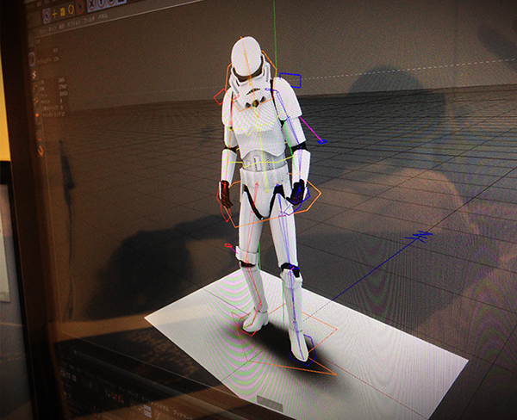Toggle the X axis lock icon
Screen dimensions: 517x420
[91, 4]
